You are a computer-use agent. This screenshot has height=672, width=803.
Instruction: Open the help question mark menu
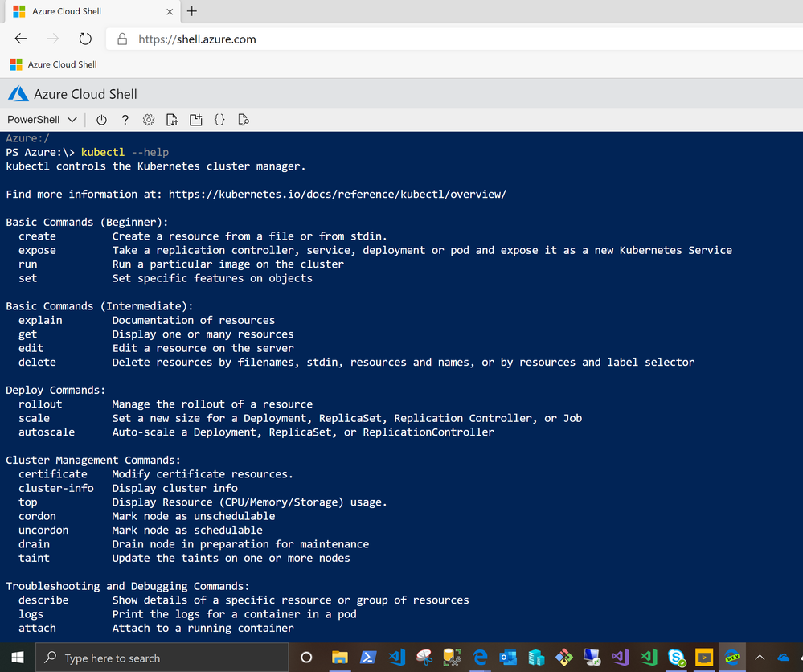pos(125,120)
